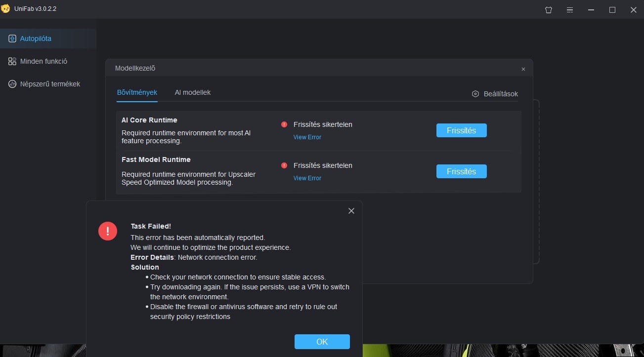Close the Task Failed dialog with X

(351, 211)
